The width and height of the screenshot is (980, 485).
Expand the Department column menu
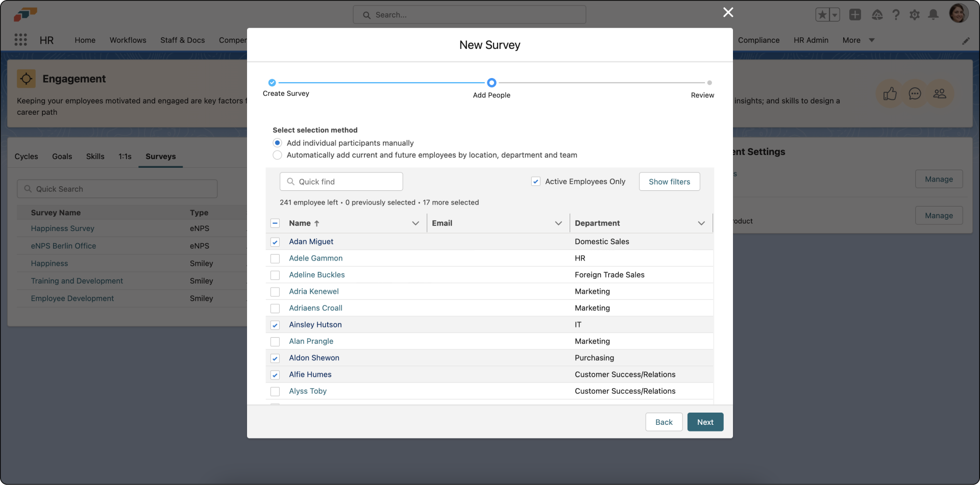[701, 223]
